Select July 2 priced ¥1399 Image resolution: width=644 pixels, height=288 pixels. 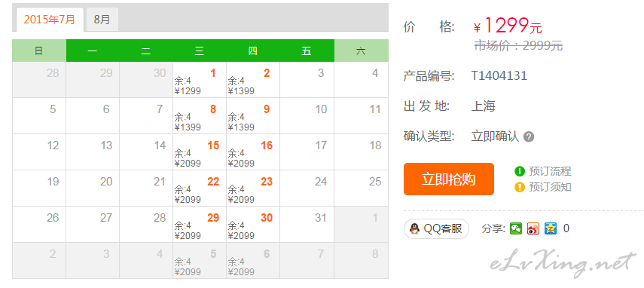pos(253,80)
